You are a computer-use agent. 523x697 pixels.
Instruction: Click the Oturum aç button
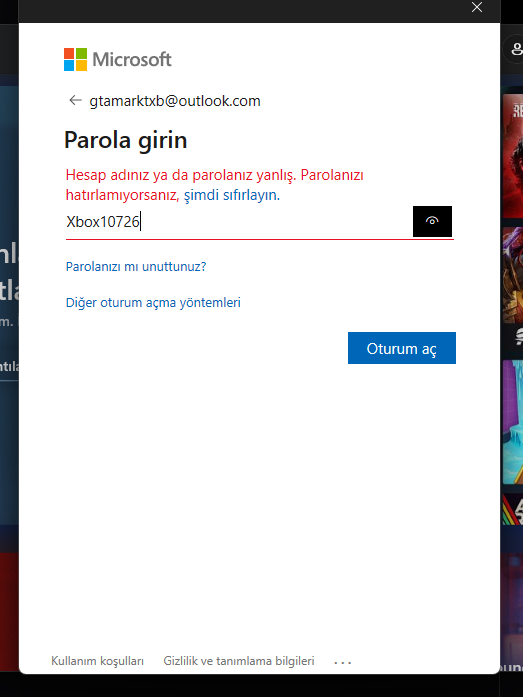pos(402,348)
